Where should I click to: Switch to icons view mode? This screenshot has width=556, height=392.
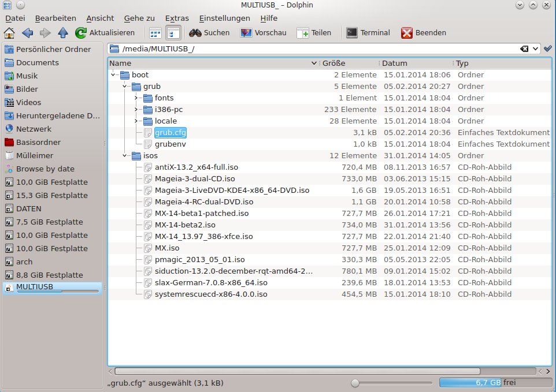155,33
